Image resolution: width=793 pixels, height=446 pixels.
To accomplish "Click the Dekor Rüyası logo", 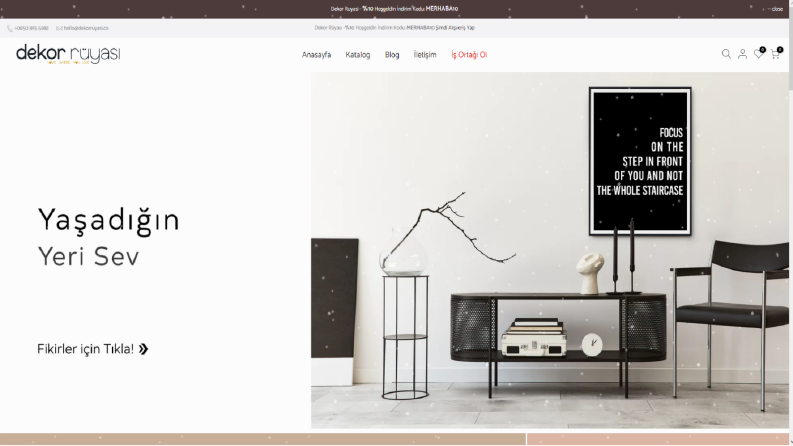I will [x=68, y=54].
